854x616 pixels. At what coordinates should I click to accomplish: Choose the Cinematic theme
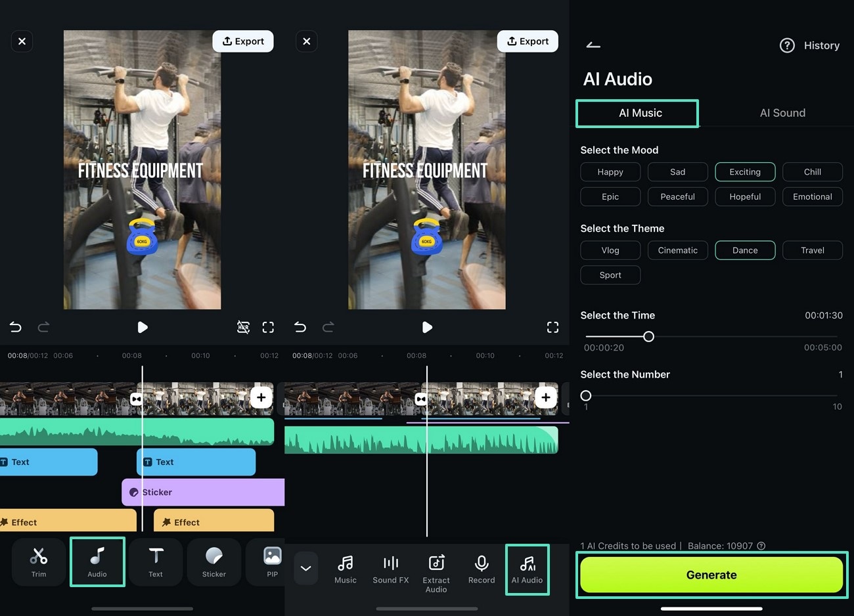pos(678,250)
